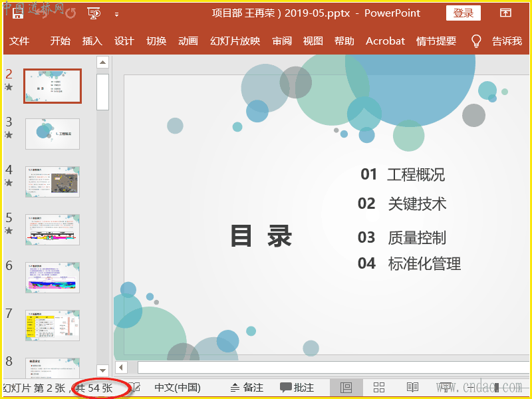
Task: Select slide 3 thumbnail
Action: tap(53, 134)
